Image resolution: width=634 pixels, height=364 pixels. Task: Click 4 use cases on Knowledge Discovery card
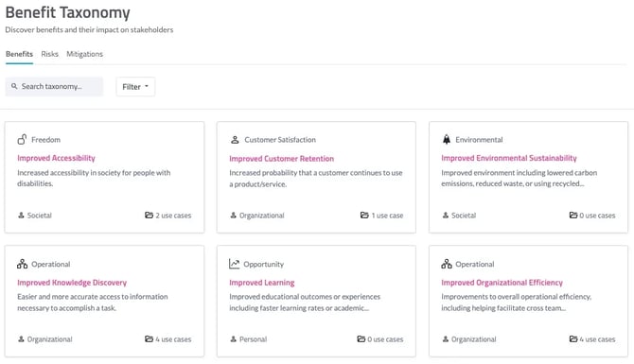[x=173, y=339]
